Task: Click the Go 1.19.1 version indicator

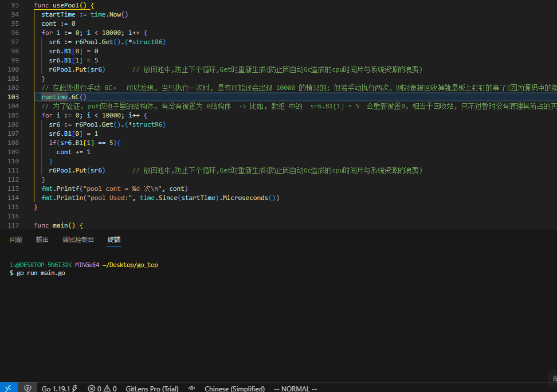Action: click(60, 389)
